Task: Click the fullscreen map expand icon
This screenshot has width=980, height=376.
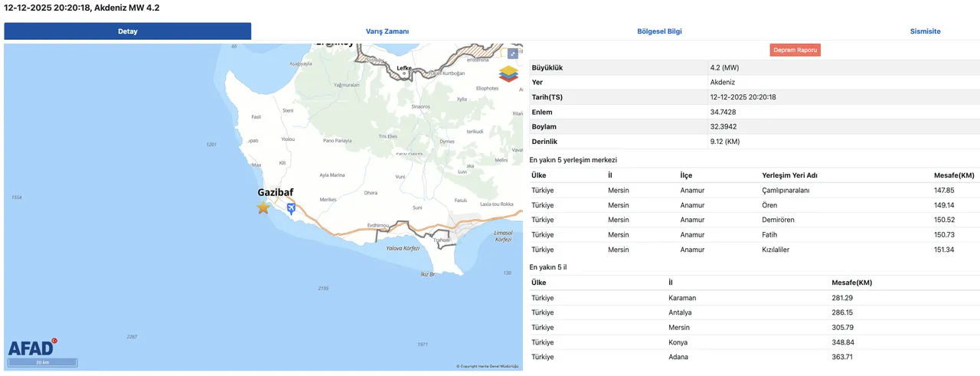Action: [x=513, y=54]
